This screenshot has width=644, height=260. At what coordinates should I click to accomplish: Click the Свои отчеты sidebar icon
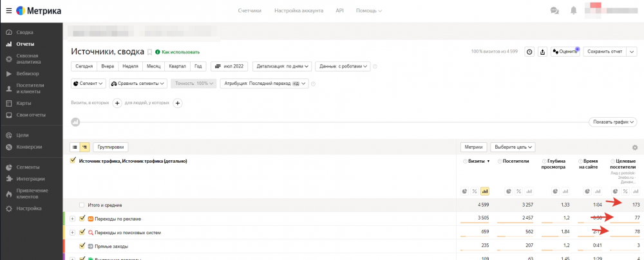point(8,115)
